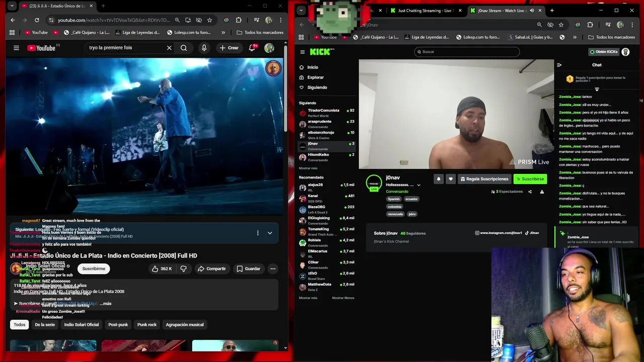Open the playlist three-dot options menu

point(258,233)
